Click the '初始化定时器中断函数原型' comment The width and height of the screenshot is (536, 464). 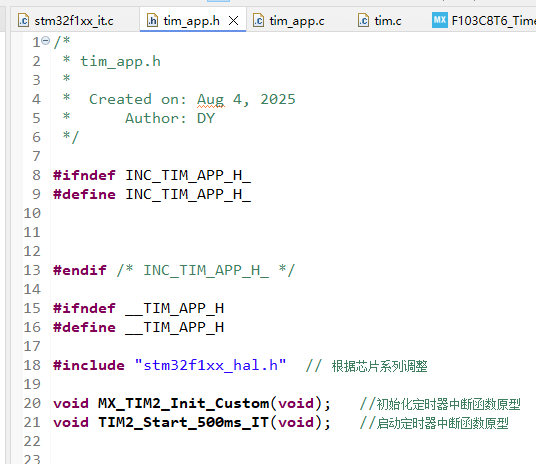(x=448, y=404)
